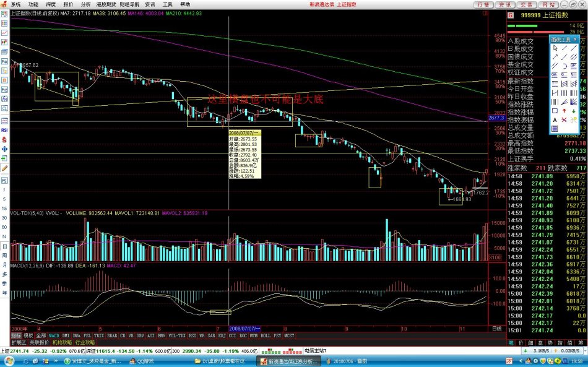Switch to the RSI indicator tab
Image resolution: width=588 pixels, height=367 pixels.
coord(192,335)
